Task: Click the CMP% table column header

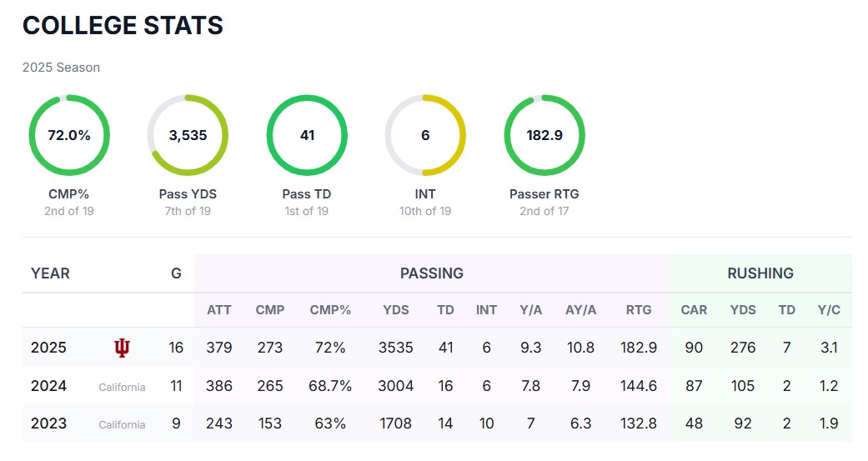Action: click(x=330, y=310)
